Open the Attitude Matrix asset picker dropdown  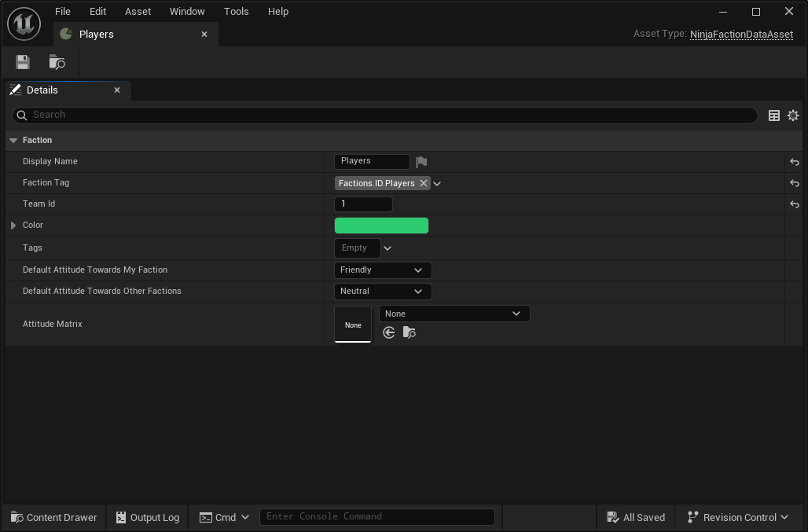point(454,314)
